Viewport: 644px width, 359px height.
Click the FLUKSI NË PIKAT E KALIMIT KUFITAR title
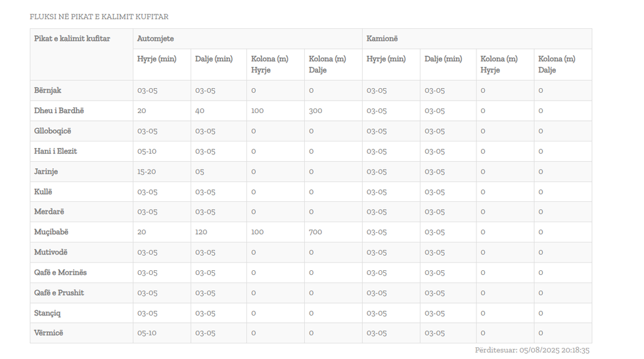99,16
